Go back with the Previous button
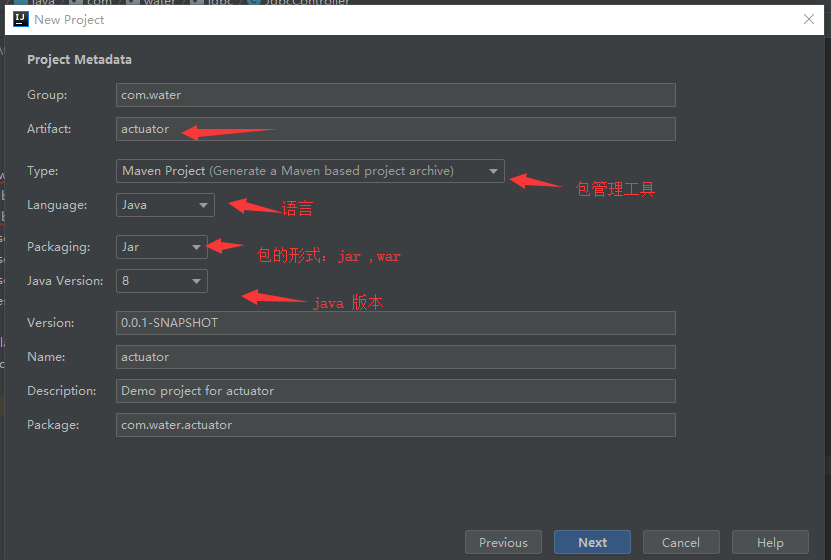 coord(503,543)
